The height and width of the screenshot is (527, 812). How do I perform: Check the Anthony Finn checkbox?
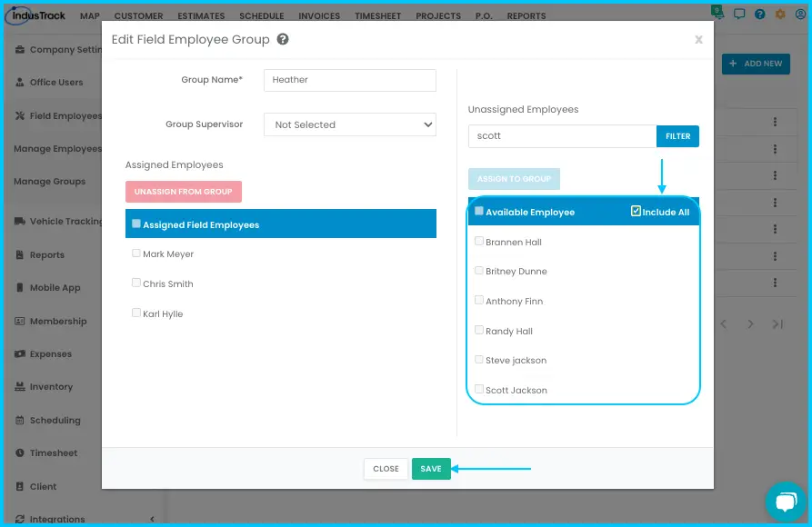point(479,300)
